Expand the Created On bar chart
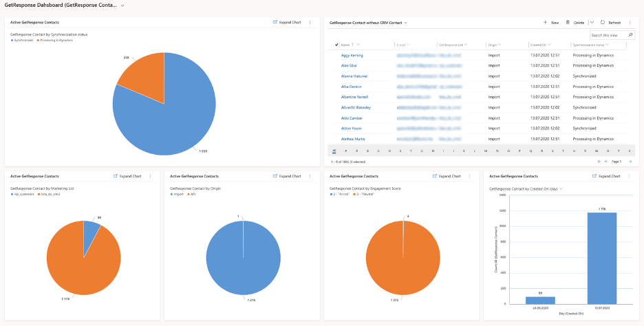The height and width of the screenshot is (326, 644). [606, 176]
